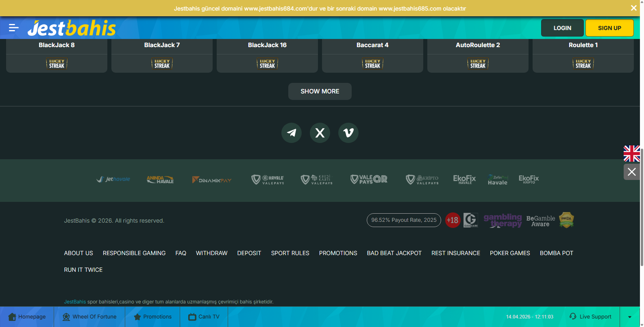Screen dimensions: 644x327
Task: Open the FAQ footer link
Action: coord(181,253)
